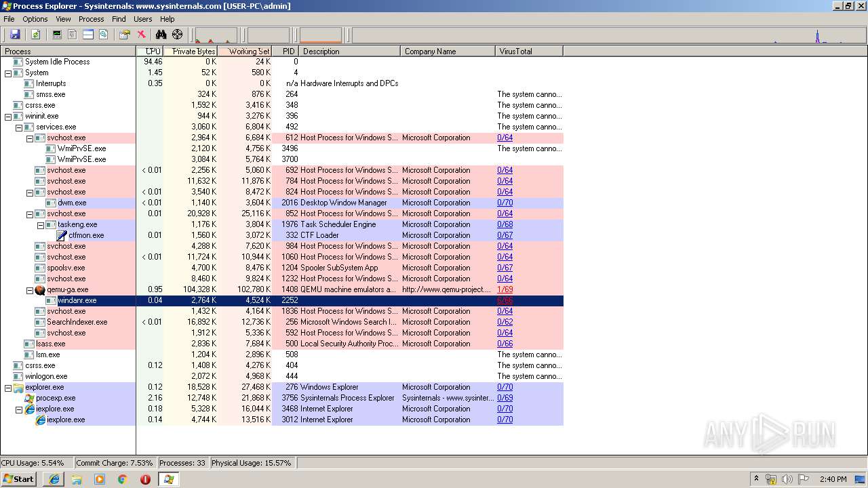Sort by Company Name column header
This screenshot has width=868, height=488.
(448, 51)
